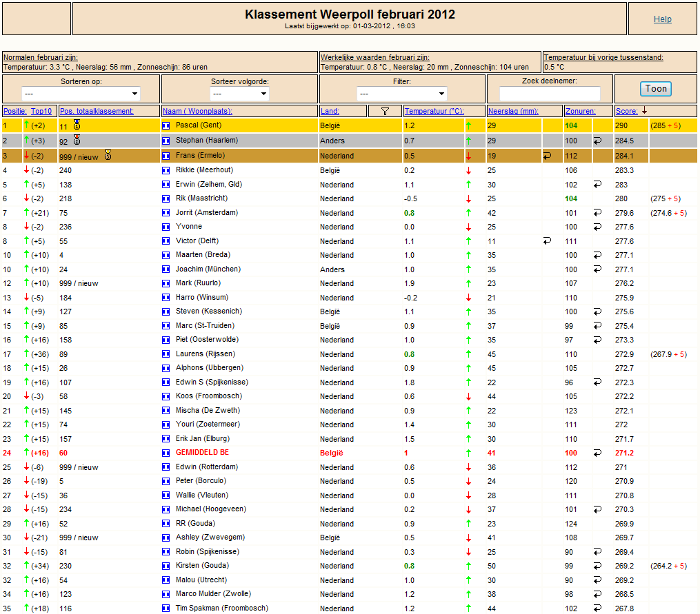Click 'Werkelijke waarden februari zijn:' heading
Screen dimensions: 700x614
(x=375, y=57)
